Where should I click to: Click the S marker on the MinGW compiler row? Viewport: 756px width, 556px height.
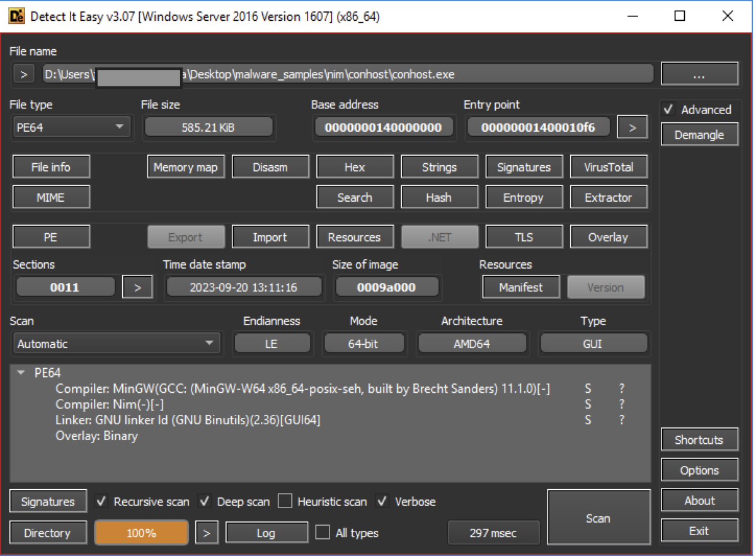pyautogui.click(x=587, y=389)
